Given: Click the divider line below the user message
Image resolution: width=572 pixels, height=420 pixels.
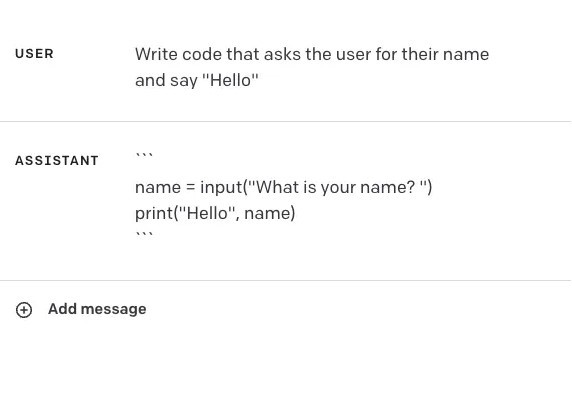Looking at the screenshot, I should tap(286, 121).
